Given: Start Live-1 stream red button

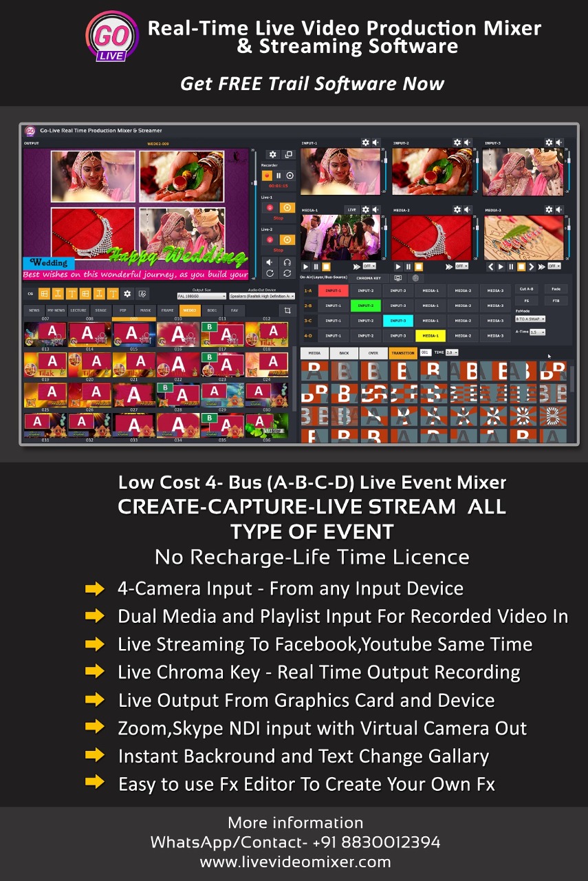Looking at the screenshot, I should (x=270, y=208).
